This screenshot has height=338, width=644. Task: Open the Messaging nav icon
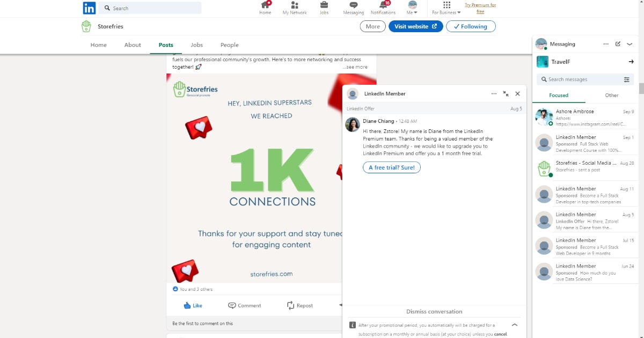[353, 5]
